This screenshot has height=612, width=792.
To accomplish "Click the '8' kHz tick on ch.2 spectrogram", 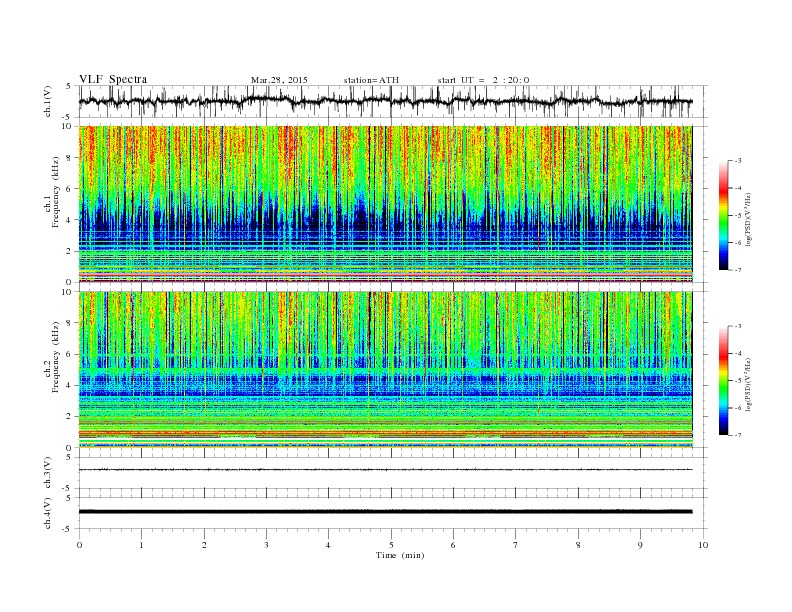I will (x=69, y=323).
